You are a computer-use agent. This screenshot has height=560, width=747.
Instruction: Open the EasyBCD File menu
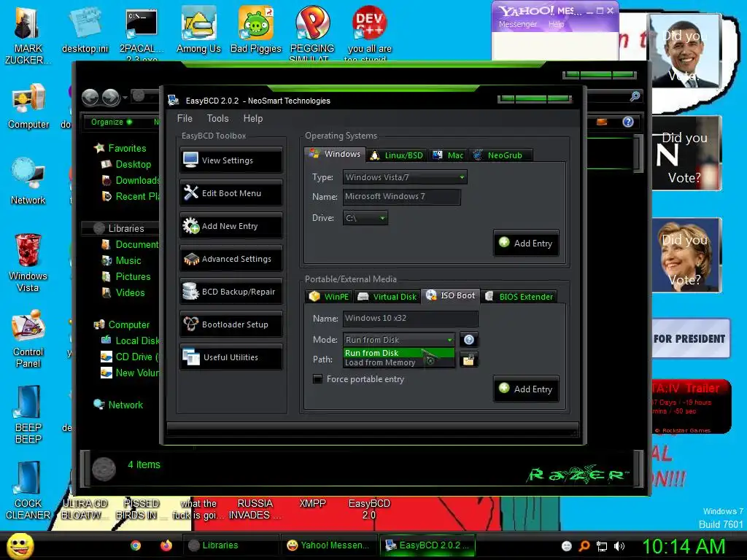185,119
